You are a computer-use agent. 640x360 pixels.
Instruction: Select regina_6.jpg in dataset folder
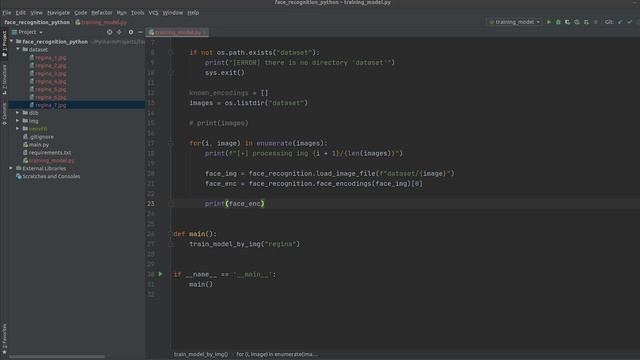(x=48, y=97)
